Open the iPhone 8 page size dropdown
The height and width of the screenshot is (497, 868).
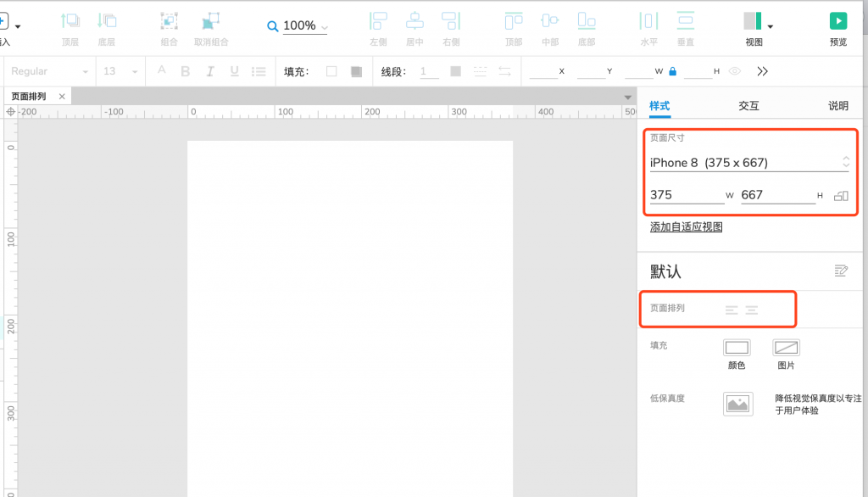(x=748, y=162)
